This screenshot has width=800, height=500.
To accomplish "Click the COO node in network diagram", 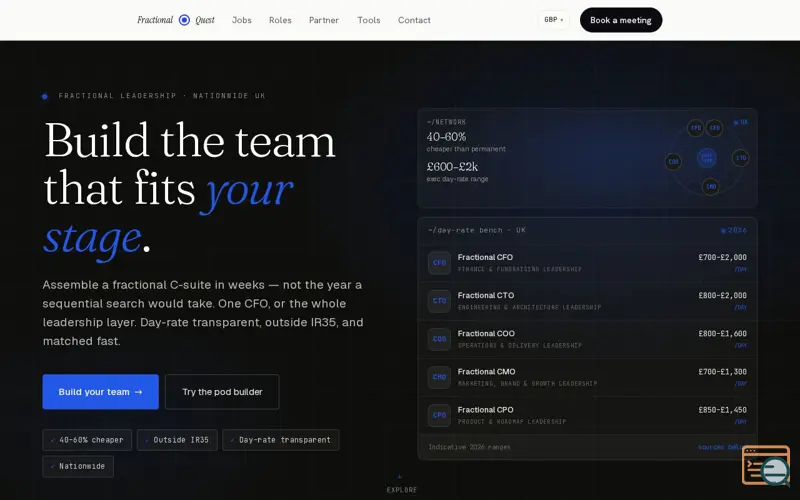I will (x=673, y=162).
